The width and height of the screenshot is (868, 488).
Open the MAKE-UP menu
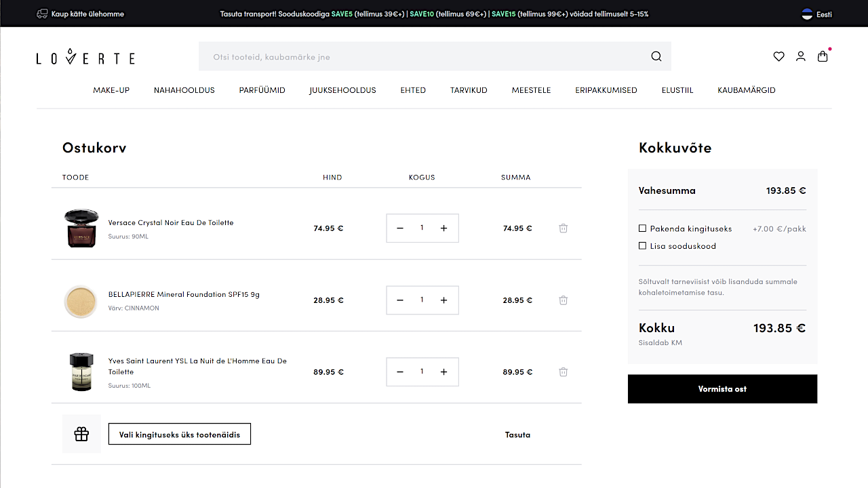coord(111,90)
